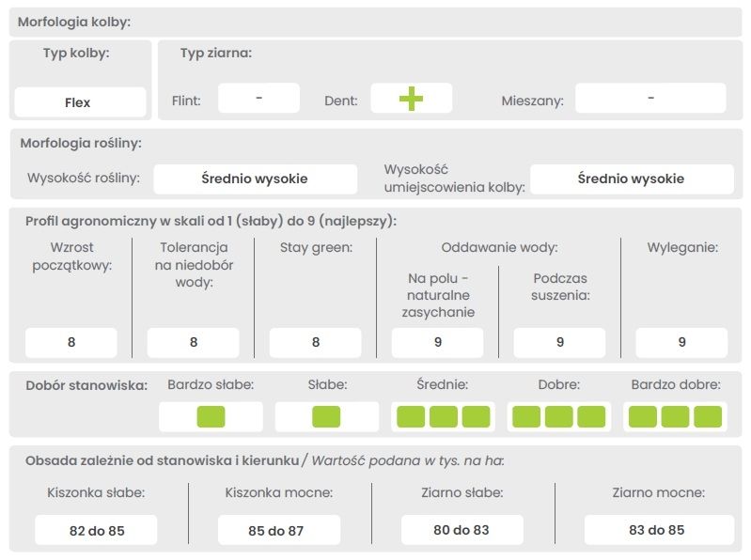Click the last green square under Dobre
Viewport: 751px width, 560px height.
[591, 416]
